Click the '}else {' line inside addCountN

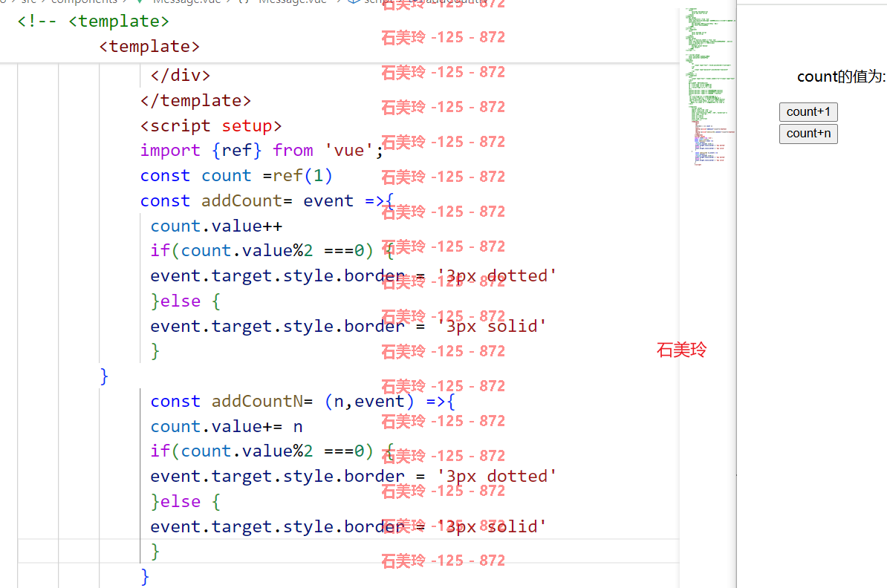(186, 502)
